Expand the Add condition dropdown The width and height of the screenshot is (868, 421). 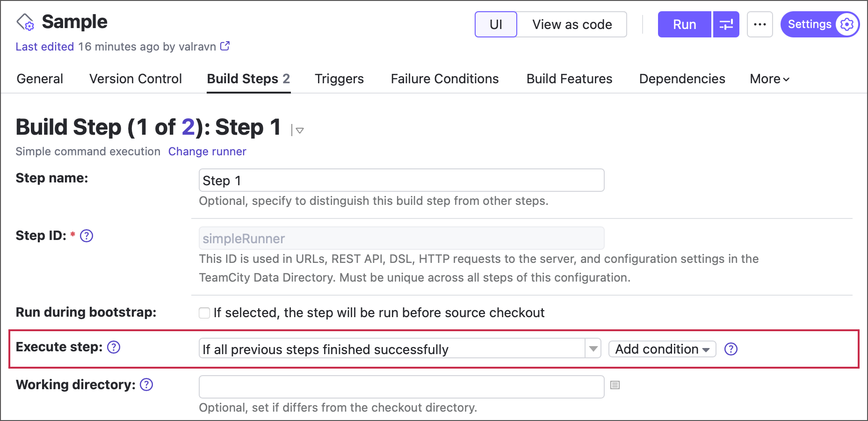point(661,349)
